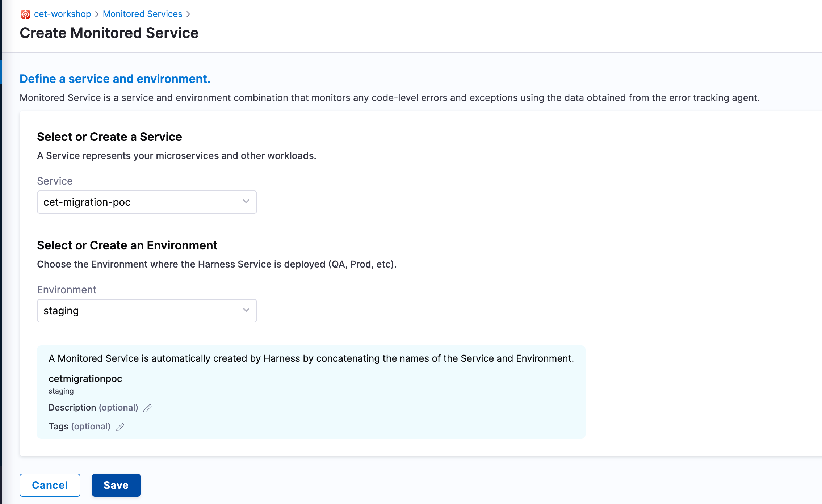Open the cet-workshop breadcrumb link

pos(62,14)
